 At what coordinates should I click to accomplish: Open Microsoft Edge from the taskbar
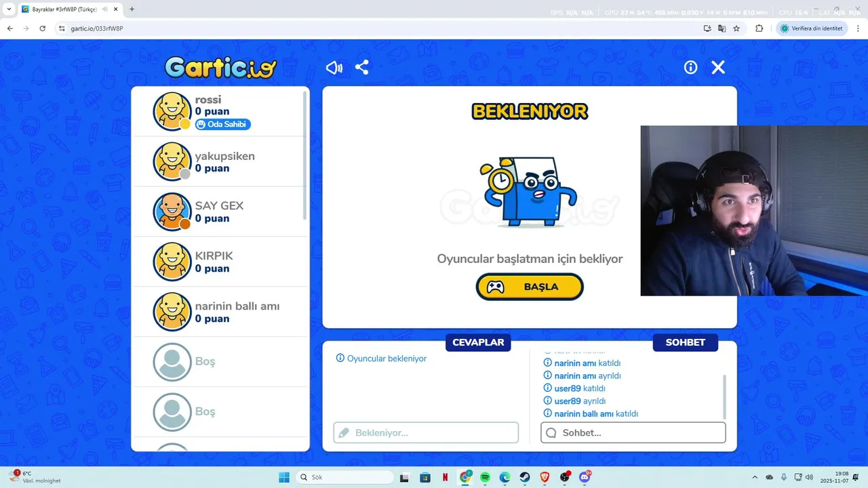click(x=505, y=477)
